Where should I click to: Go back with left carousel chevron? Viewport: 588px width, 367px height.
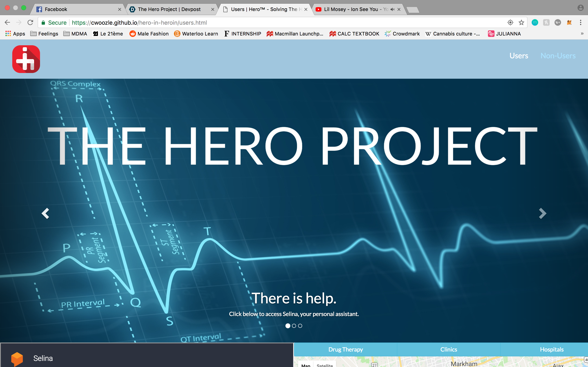(x=46, y=213)
